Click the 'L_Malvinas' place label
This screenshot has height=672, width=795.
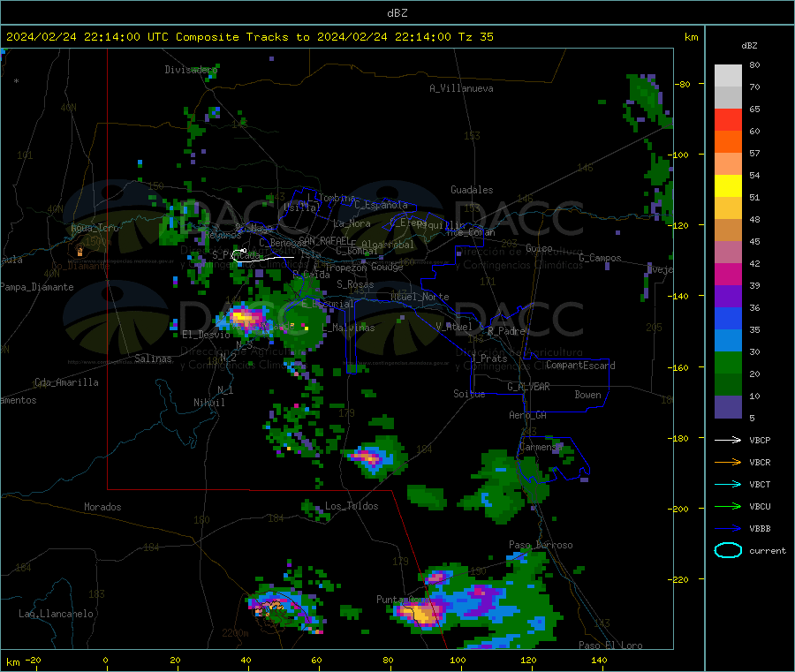(348, 328)
